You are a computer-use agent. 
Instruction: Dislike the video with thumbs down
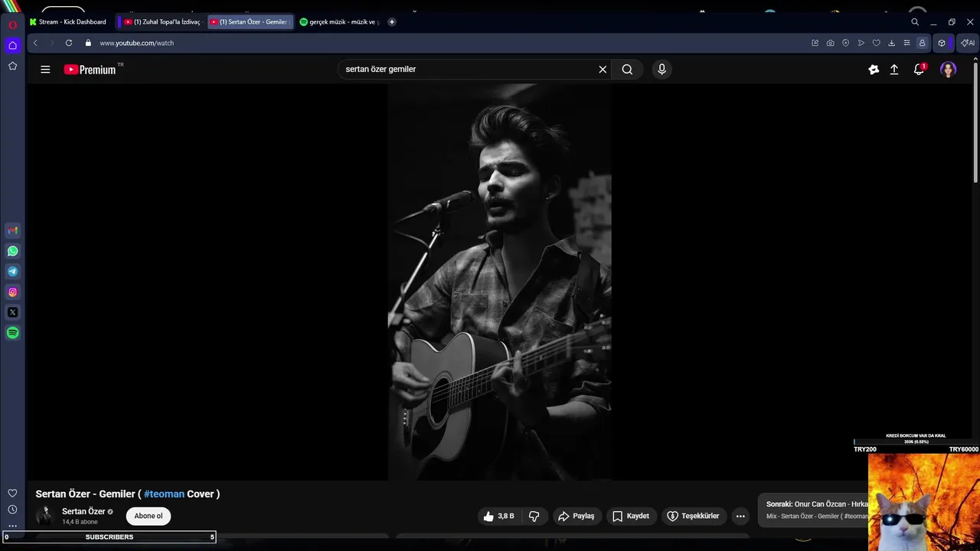pyautogui.click(x=534, y=517)
